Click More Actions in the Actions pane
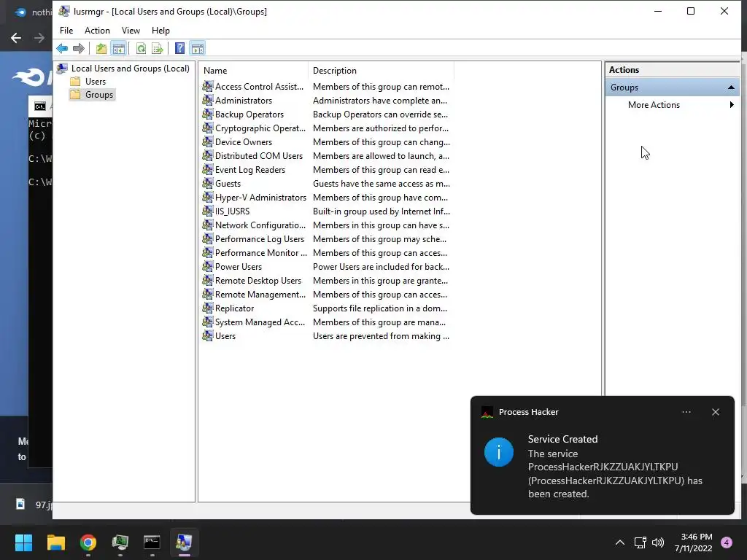 (654, 105)
